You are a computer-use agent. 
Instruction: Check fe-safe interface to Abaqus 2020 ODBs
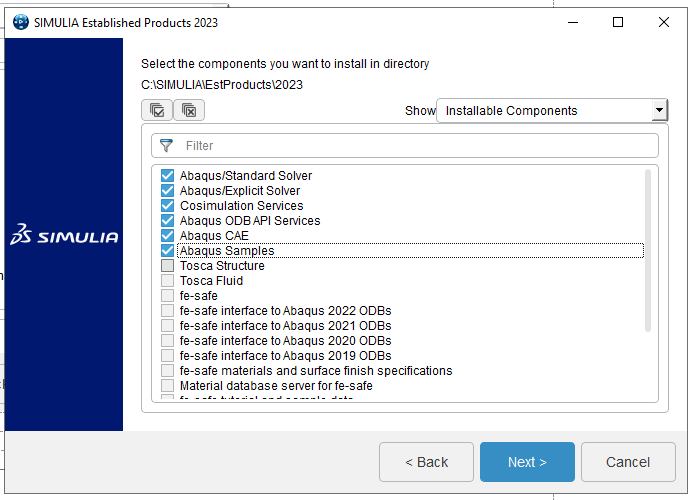click(x=167, y=341)
